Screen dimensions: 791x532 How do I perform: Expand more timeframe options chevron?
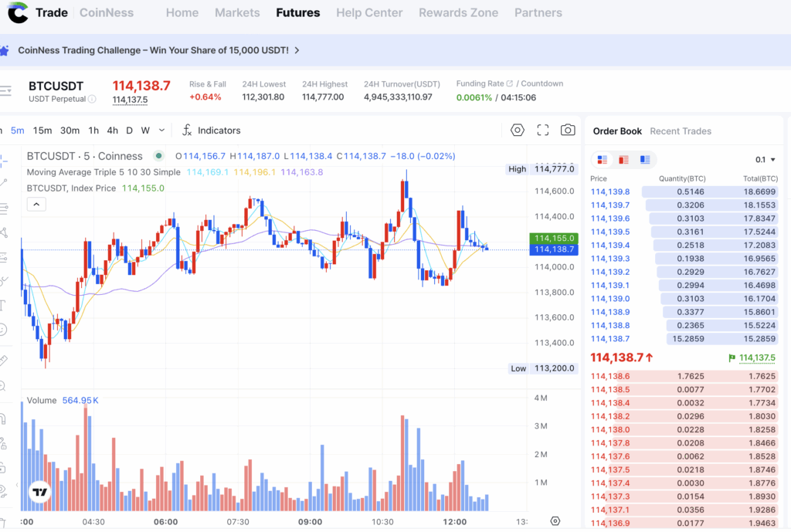coord(161,130)
